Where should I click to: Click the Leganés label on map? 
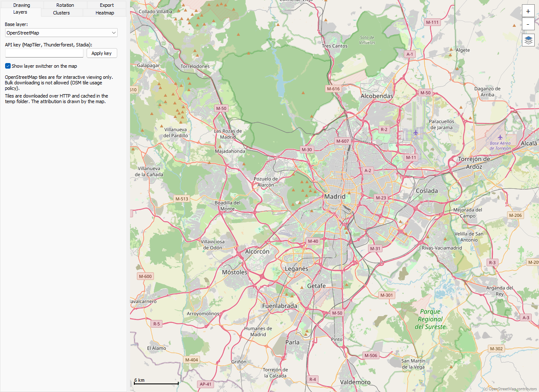point(296,269)
